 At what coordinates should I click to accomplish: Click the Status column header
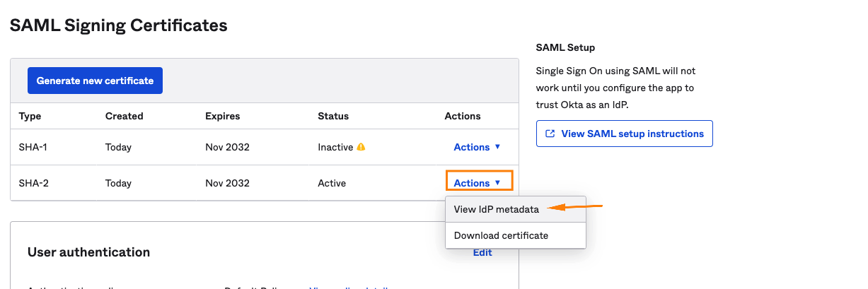[x=333, y=116]
